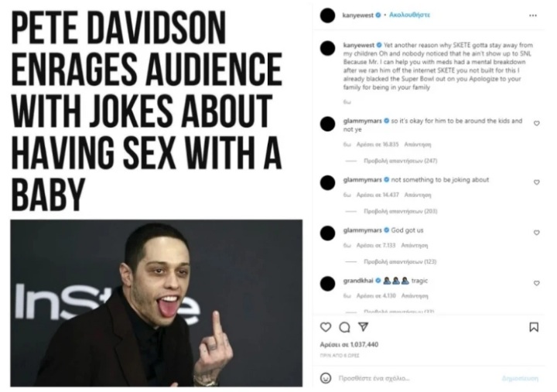Click the add a comment text field

pos(419,378)
